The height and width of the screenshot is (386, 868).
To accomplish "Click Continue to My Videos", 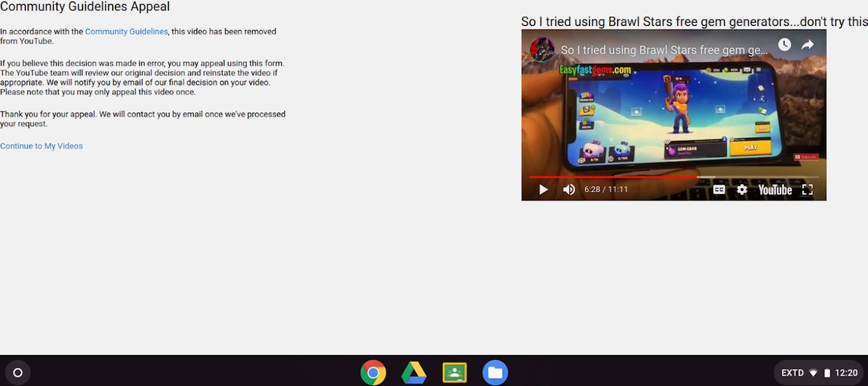I will pyautogui.click(x=41, y=146).
